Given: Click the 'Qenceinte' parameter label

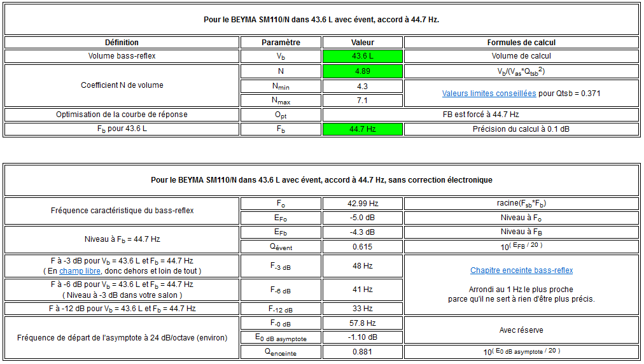Looking at the screenshot, I should (281, 352).
